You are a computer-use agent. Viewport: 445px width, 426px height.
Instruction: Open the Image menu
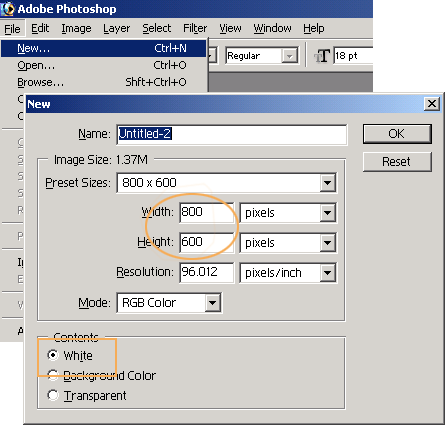click(x=76, y=28)
